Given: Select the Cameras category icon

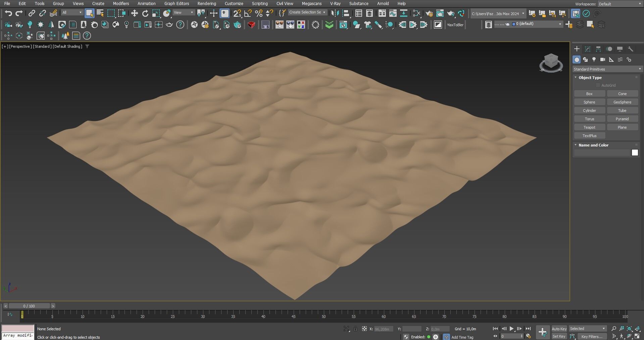Looking at the screenshot, I should coord(603,59).
